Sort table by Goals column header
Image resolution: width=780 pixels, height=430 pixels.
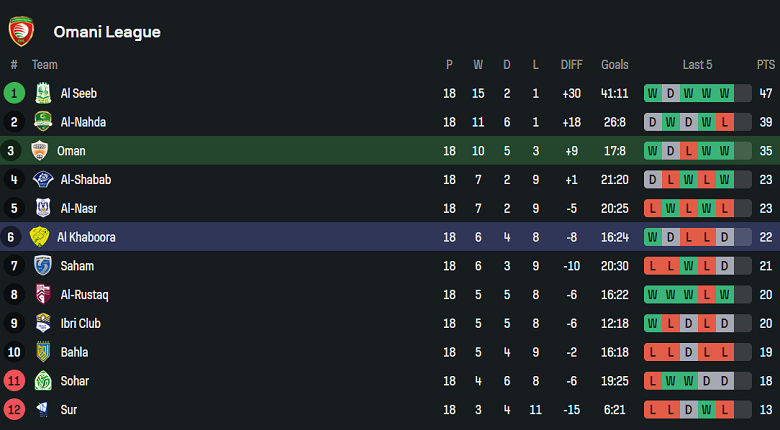click(x=615, y=64)
